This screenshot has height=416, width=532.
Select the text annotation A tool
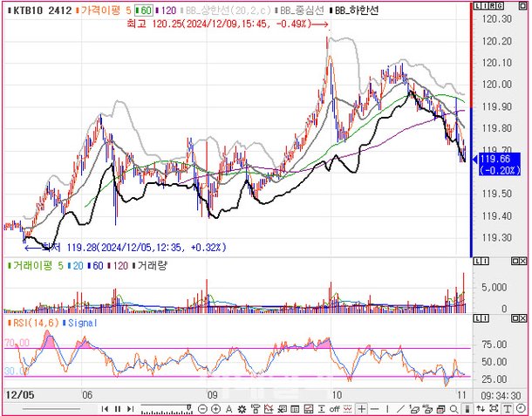tap(229, 409)
